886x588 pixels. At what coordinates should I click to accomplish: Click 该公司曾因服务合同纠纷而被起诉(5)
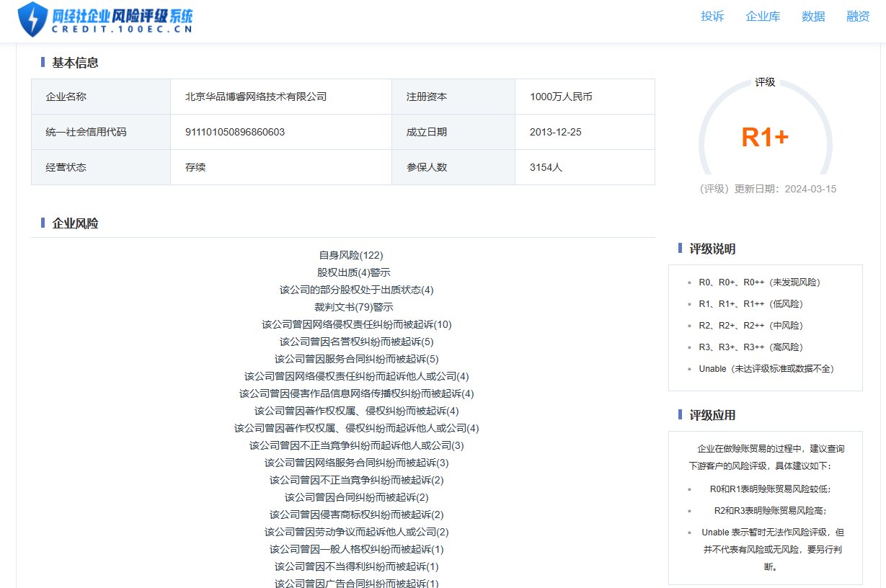click(x=357, y=359)
